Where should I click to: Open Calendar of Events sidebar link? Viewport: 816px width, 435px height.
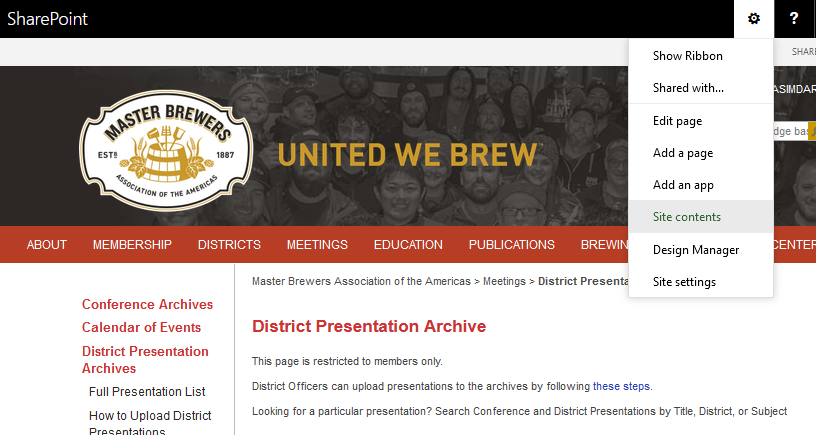pyautogui.click(x=142, y=327)
